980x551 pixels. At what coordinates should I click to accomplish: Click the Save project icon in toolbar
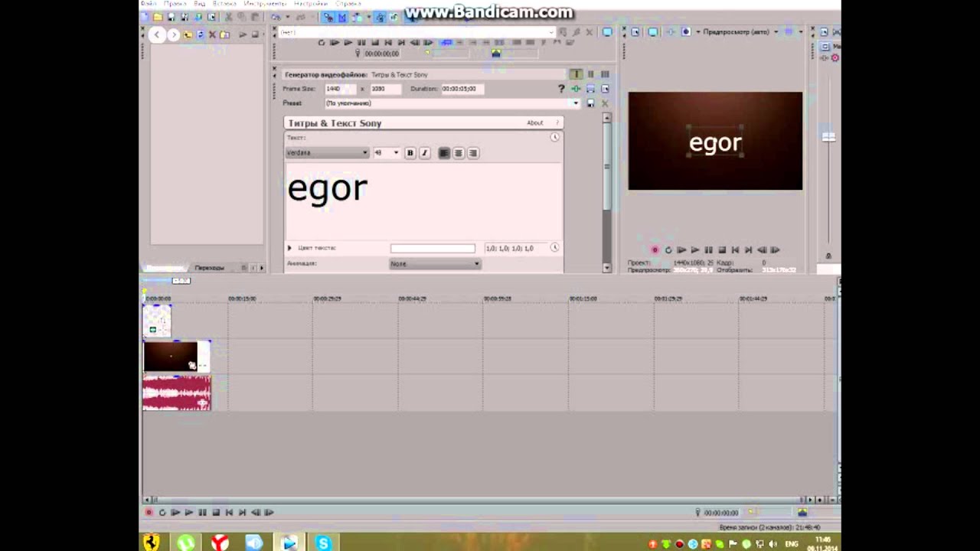(171, 17)
